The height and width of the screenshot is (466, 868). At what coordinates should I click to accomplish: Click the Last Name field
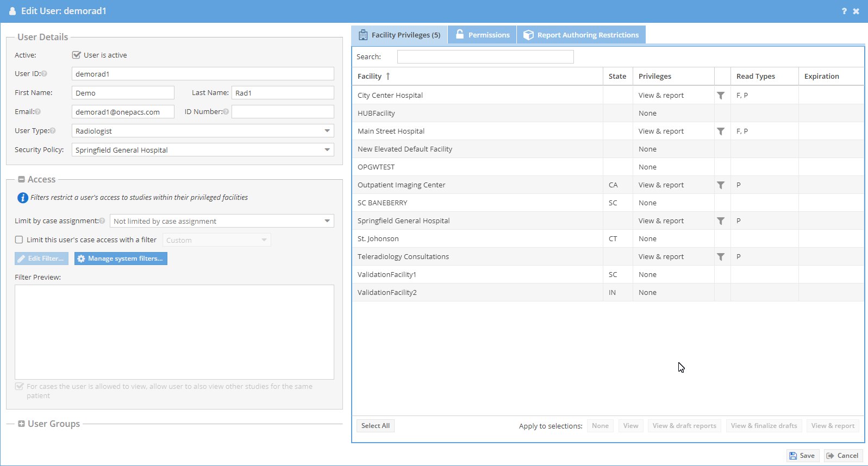tap(283, 93)
